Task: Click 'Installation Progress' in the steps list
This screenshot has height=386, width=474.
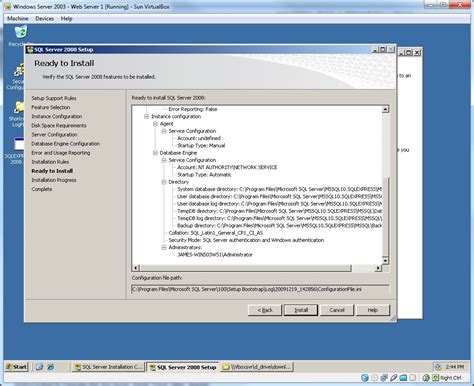Action: [x=54, y=180]
